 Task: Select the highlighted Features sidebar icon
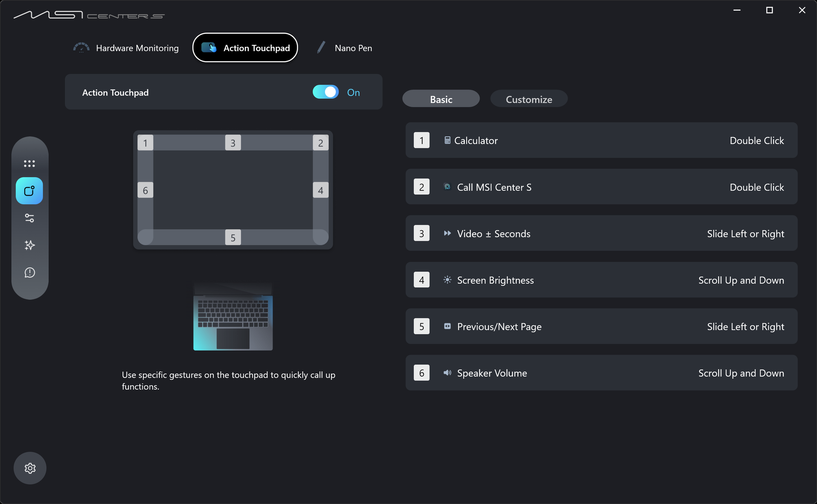pos(29,191)
